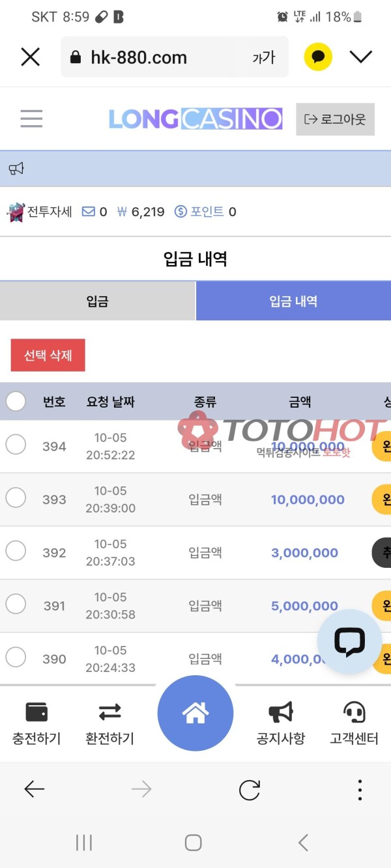
Task: Tap the blue home button in navigation
Action: coord(195,713)
